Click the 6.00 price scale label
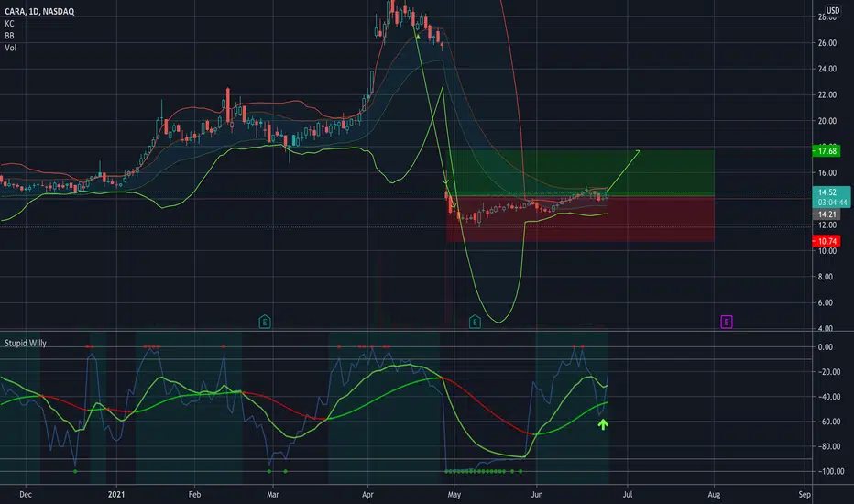Viewport: 854px width, 504px height. 827,302
